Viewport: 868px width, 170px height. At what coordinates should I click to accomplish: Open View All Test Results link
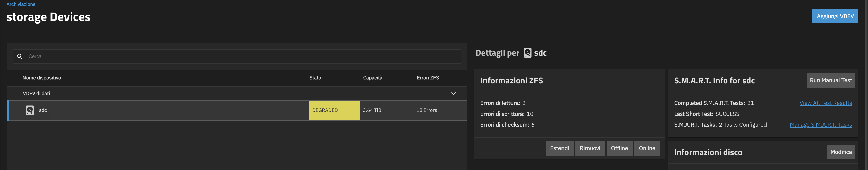click(826, 103)
